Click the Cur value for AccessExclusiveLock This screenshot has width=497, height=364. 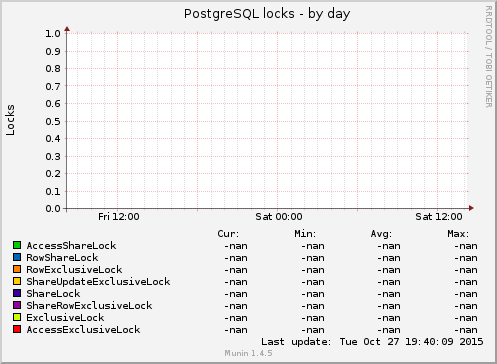coord(236,330)
